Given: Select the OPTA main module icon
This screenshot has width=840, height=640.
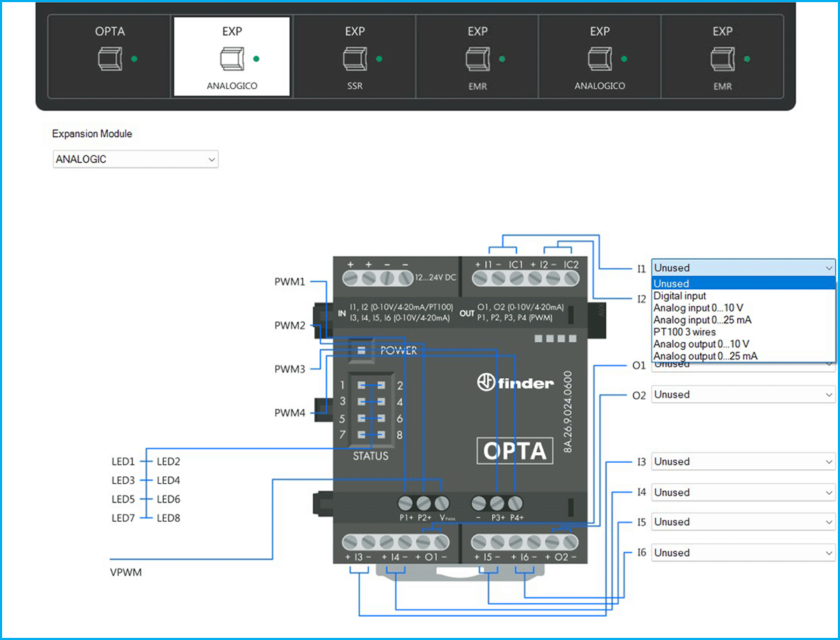Looking at the screenshot, I should click(x=109, y=57).
